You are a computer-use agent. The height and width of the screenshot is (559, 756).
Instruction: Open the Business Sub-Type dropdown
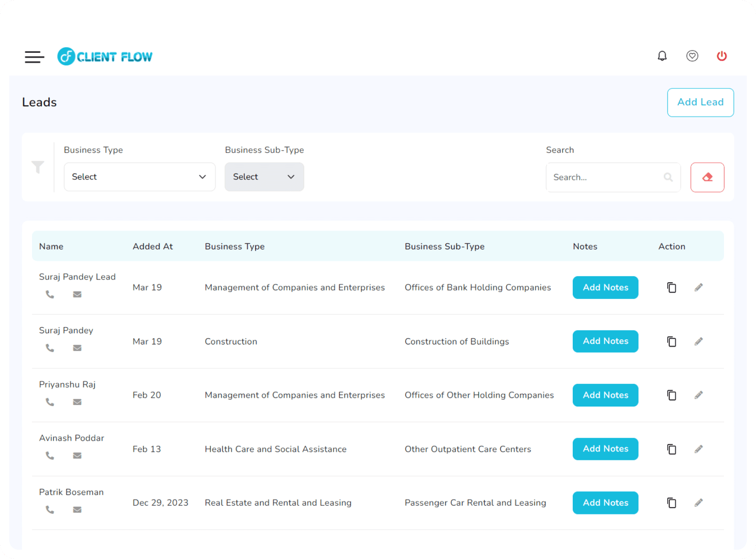pyautogui.click(x=264, y=177)
